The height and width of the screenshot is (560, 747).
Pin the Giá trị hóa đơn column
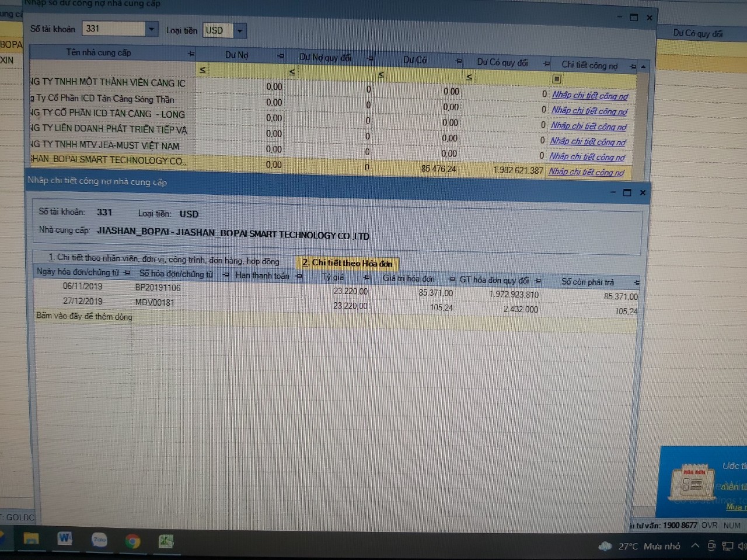(451, 279)
